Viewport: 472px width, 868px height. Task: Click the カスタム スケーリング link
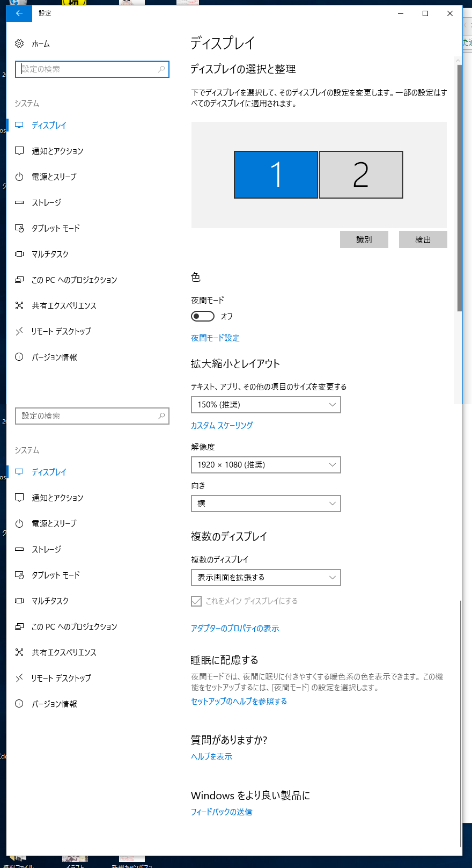(222, 425)
